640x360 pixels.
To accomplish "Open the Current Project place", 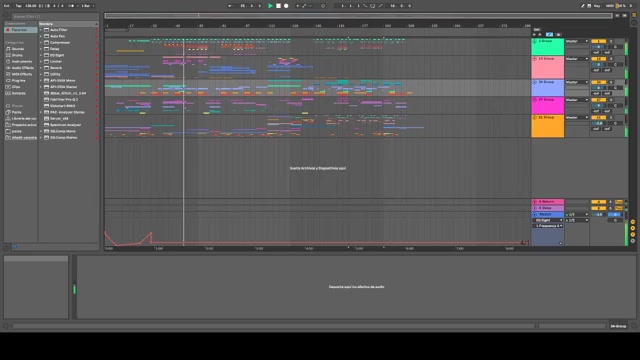I will point(20,125).
